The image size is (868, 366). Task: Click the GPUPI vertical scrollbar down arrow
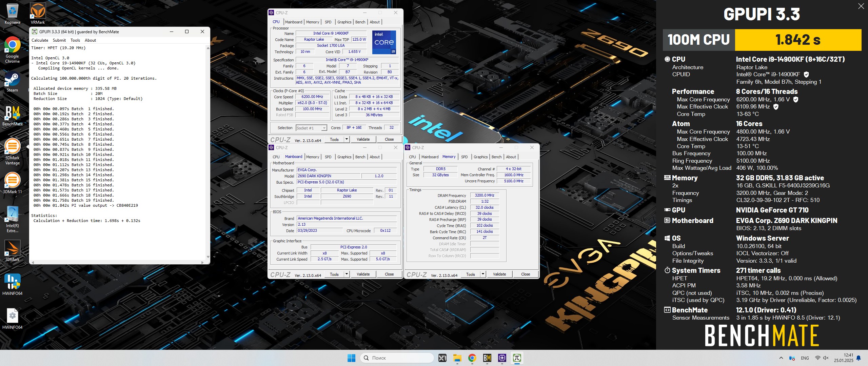click(208, 257)
